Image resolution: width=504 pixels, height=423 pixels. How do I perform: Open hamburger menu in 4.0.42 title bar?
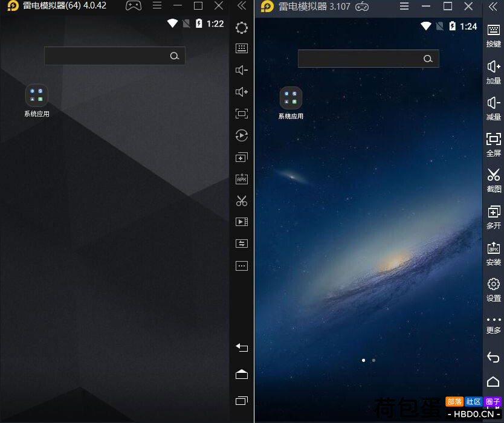pos(157,5)
